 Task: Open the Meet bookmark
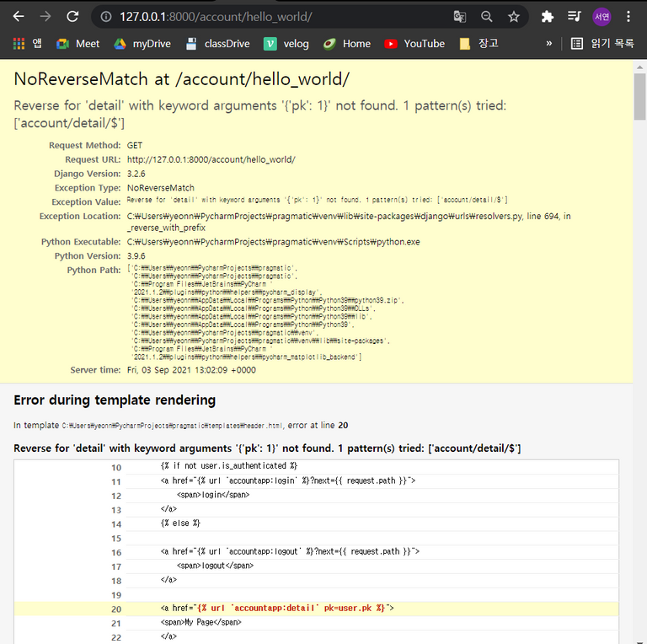[78, 43]
